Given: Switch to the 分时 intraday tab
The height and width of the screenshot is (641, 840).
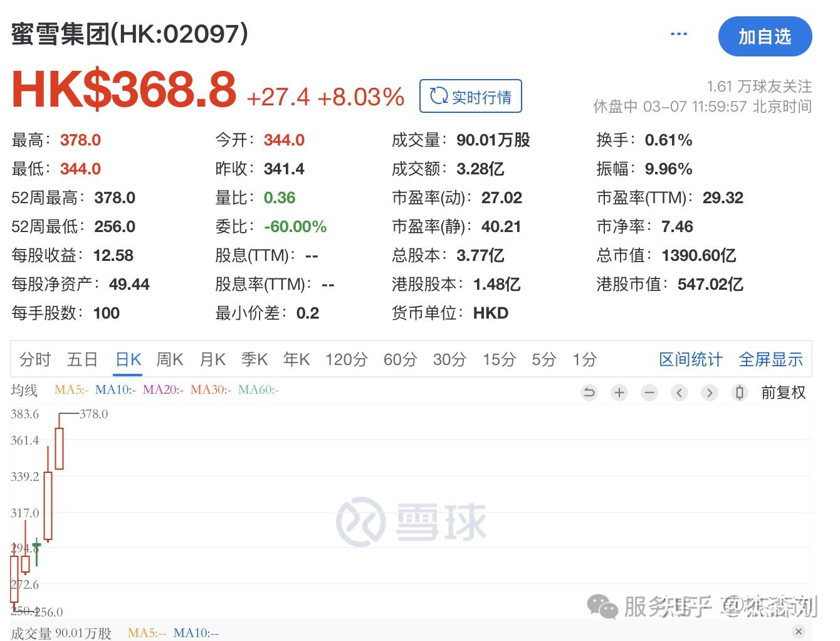Looking at the screenshot, I should [34, 359].
